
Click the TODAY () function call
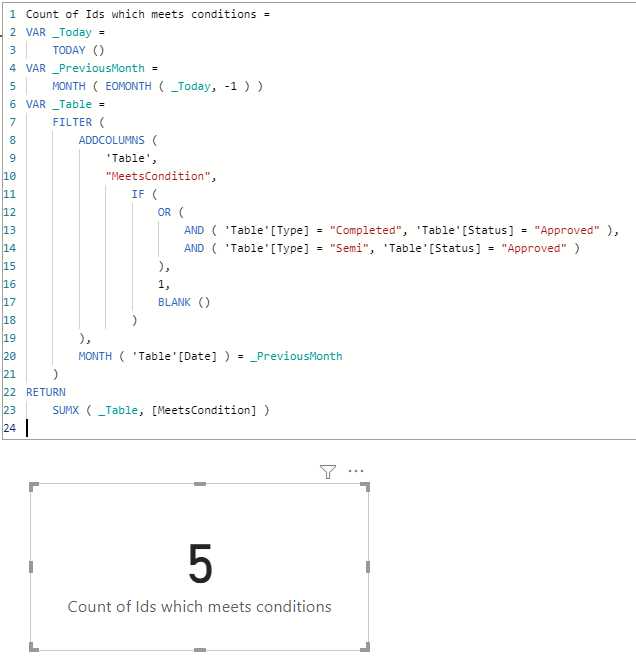coord(78,50)
